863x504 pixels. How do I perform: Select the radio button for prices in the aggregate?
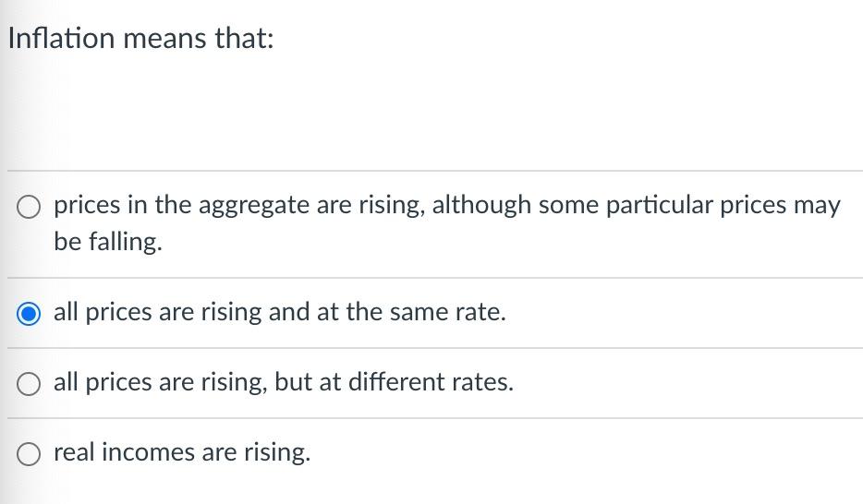click(29, 206)
